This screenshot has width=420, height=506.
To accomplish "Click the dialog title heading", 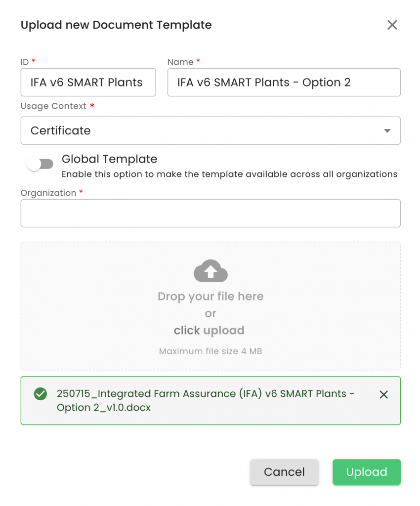I will (x=116, y=25).
